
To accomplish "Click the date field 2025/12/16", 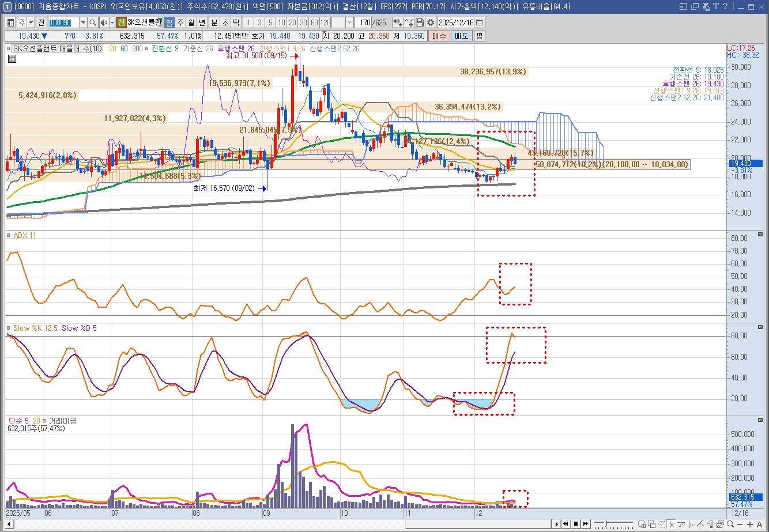I will tap(456, 22).
